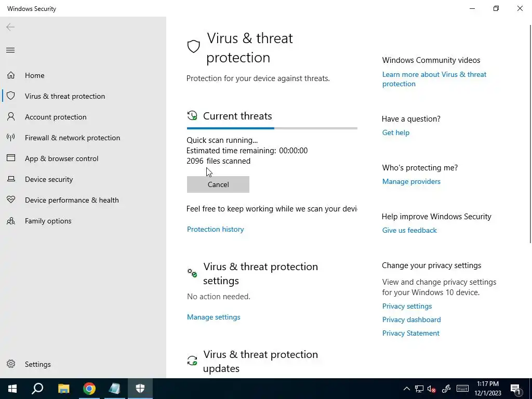
Task: Click 'Estimated time remaining: 00:00:00' text
Action: pyautogui.click(x=247, y=150)
